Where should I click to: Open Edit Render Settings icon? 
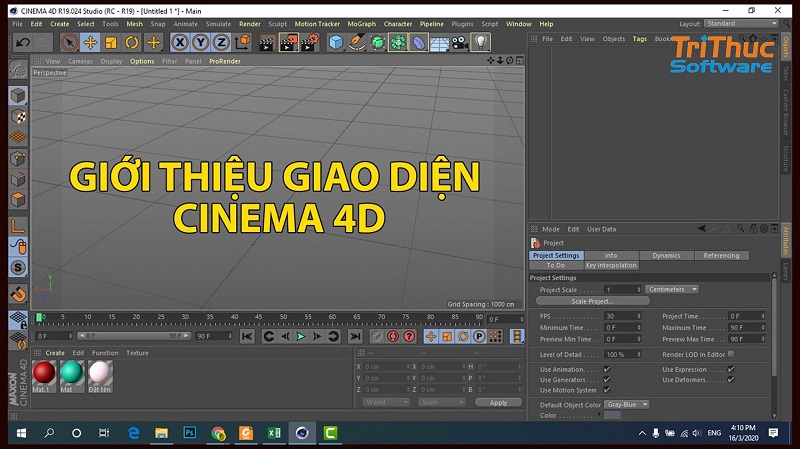tap(311, 42)
